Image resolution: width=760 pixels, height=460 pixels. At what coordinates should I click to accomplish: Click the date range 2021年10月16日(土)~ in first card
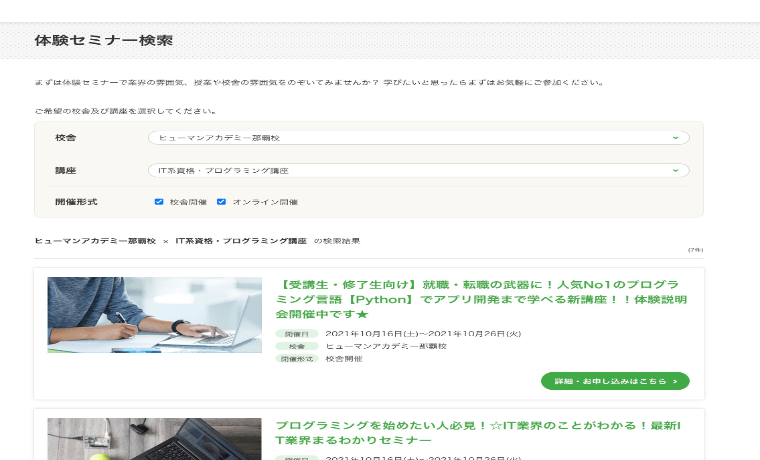423,333
